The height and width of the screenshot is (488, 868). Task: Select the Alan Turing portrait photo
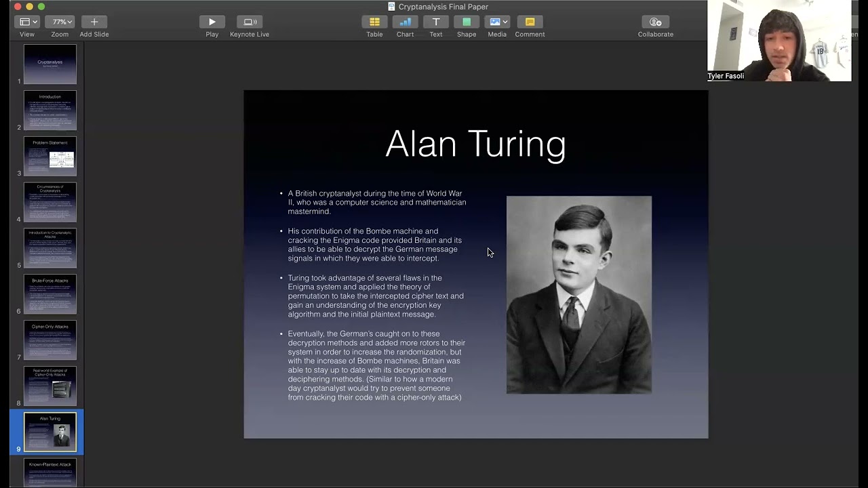(578, 295)
